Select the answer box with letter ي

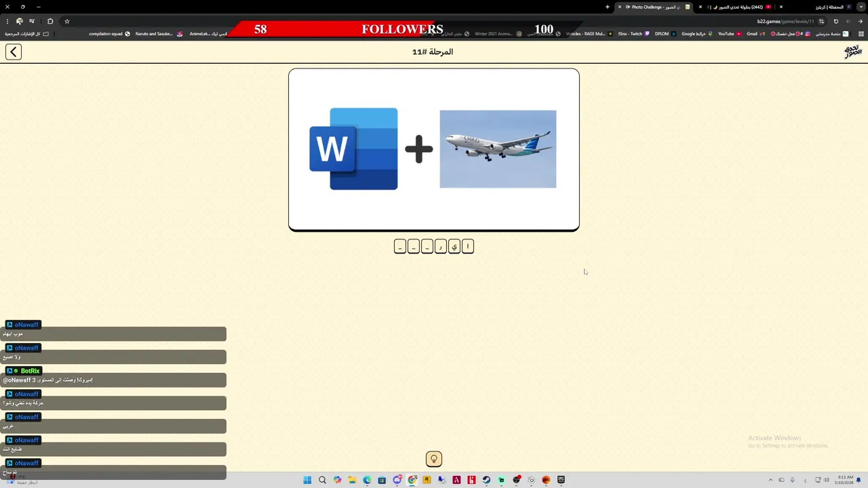(x=454, y=246)
